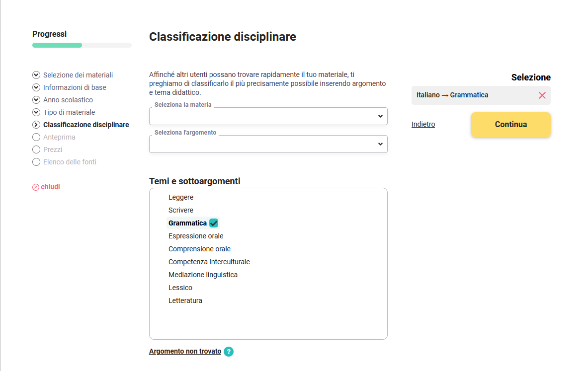
Task: Click the Selezione dei materiali step icon
Action: pos(36,75)
